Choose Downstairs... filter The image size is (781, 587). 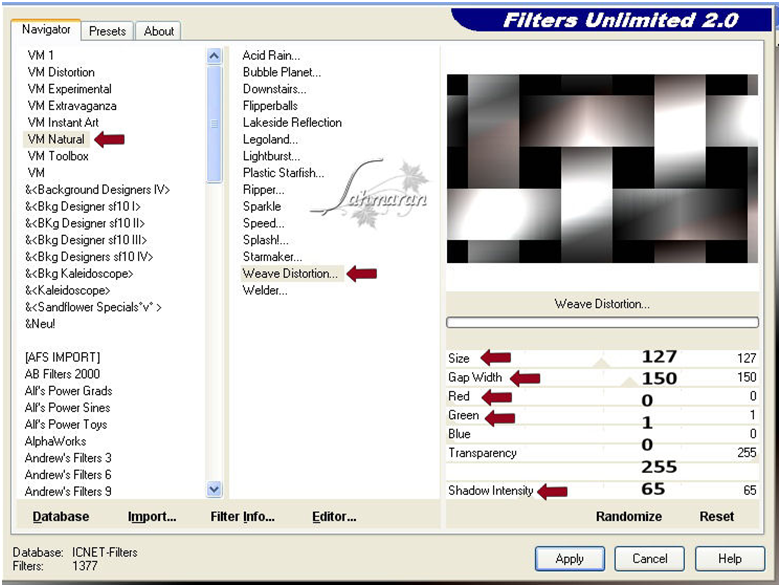pos(274,89)
